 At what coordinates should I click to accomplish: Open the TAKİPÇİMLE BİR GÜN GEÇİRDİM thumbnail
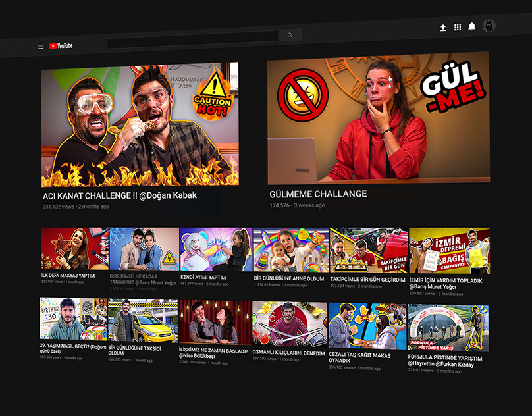369,250
